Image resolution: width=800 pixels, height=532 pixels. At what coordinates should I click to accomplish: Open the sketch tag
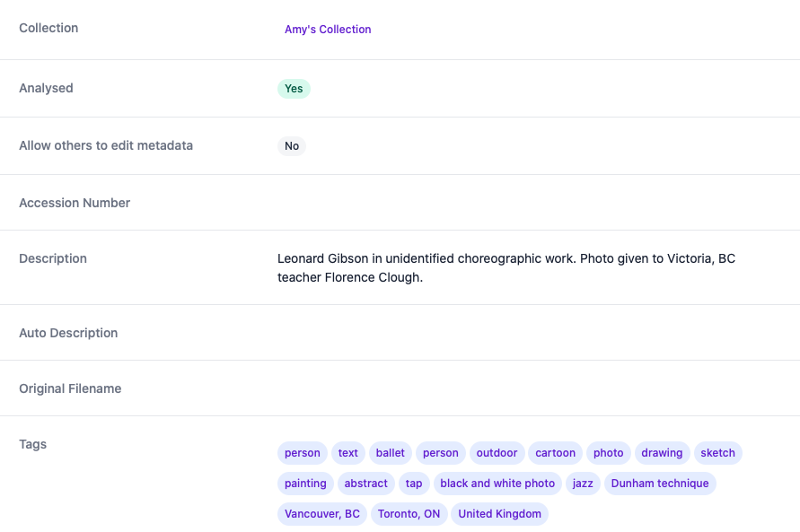[x=718, y=453]
